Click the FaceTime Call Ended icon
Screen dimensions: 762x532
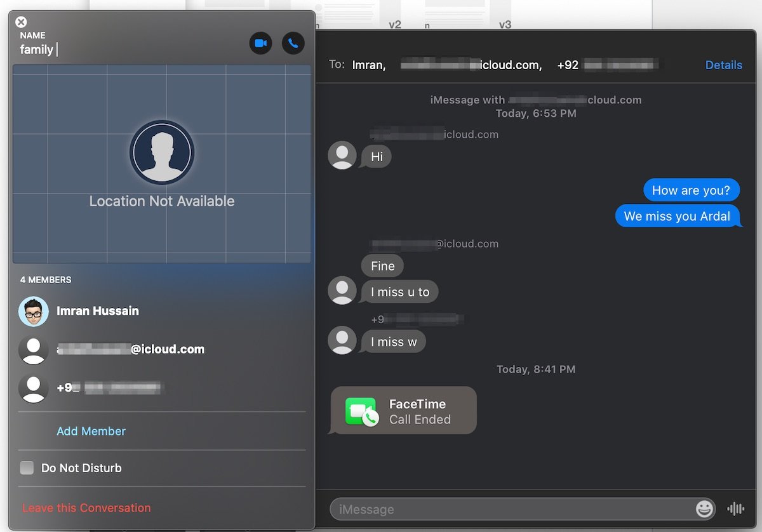tap(361, 411)
